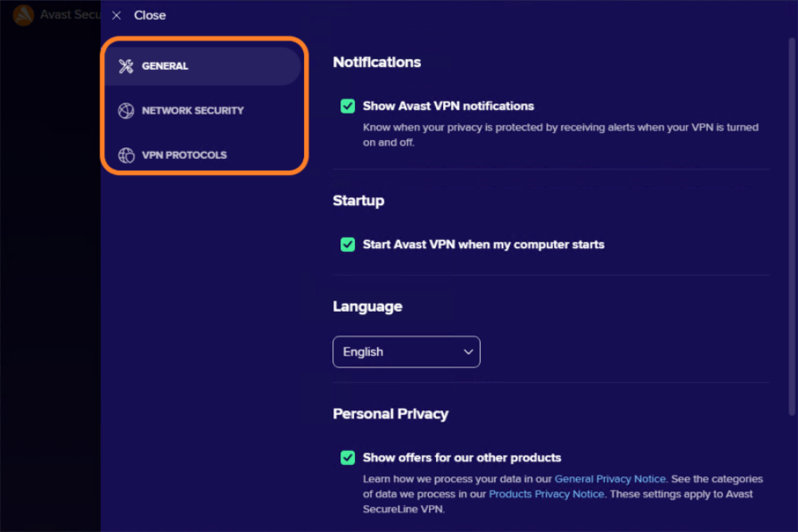Disable Start Avast VPN when computer starts
The width and height of the screenshot is (798, 532).
click(348, 244)
